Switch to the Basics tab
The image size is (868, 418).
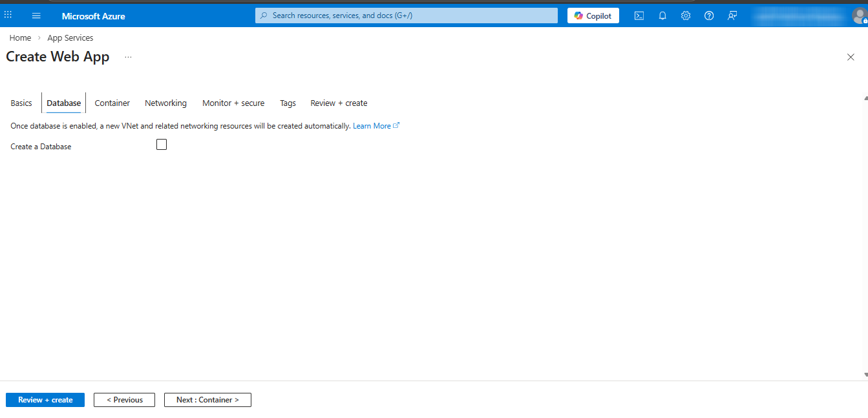coord(21,103)
